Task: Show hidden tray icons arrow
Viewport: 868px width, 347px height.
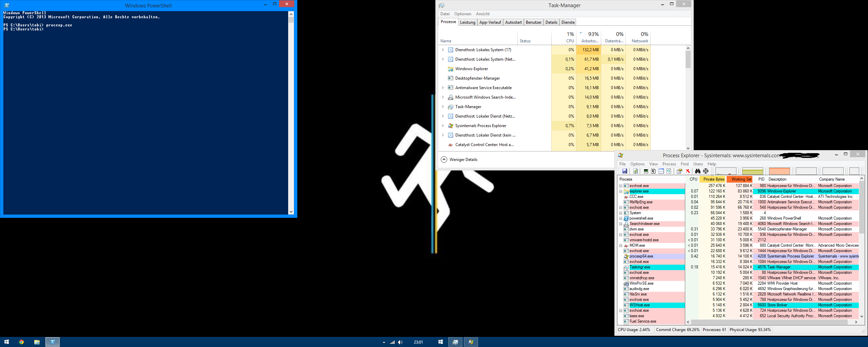Action: [384, 342]
